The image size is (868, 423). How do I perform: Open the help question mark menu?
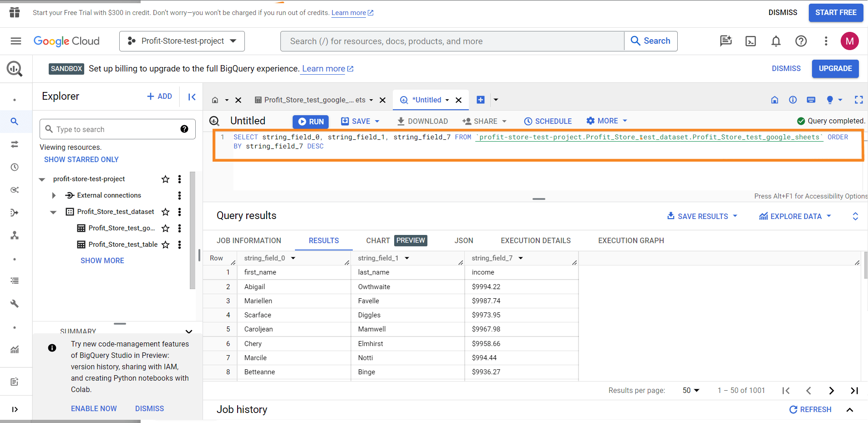[801, 41]
